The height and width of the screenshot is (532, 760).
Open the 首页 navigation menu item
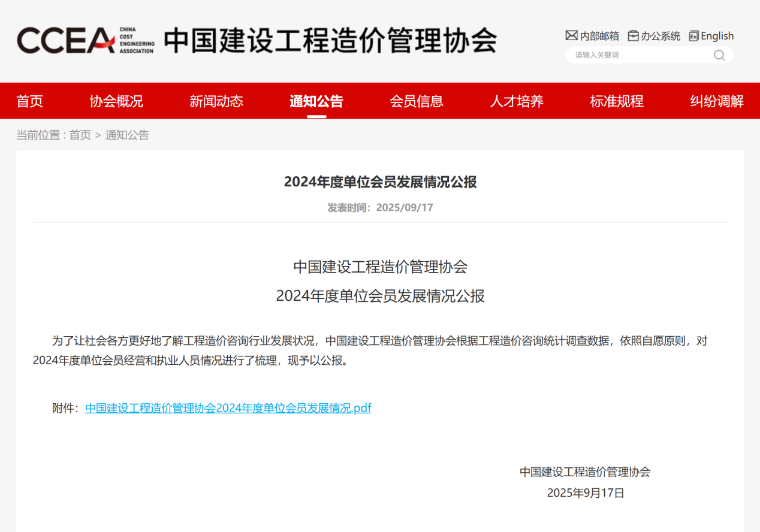[x=29, y=101]
